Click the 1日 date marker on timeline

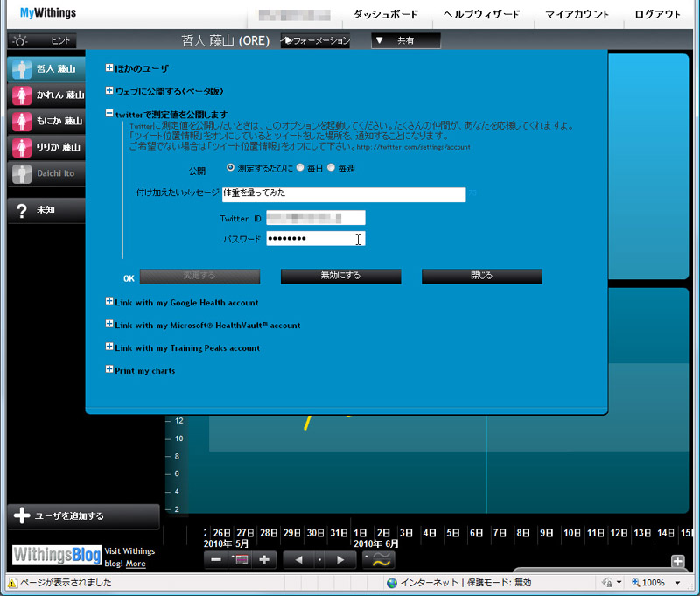tap(360, 533)
